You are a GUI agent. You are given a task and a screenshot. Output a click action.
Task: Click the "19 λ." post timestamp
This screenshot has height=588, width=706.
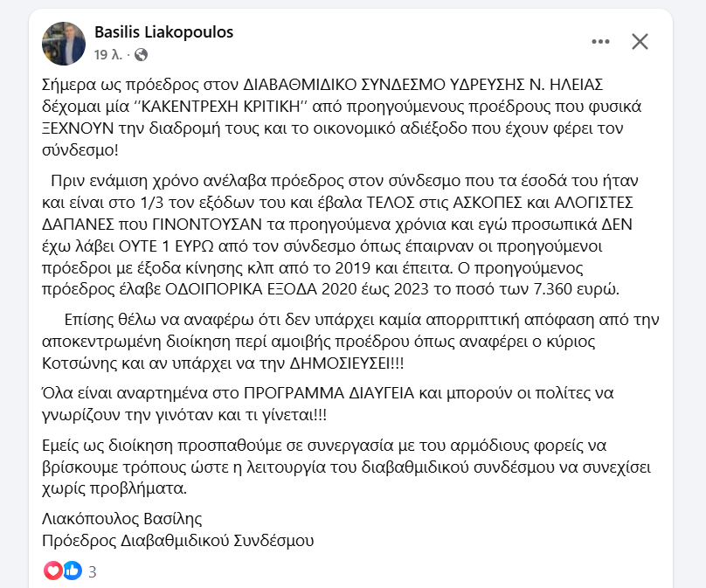[108, 55]
